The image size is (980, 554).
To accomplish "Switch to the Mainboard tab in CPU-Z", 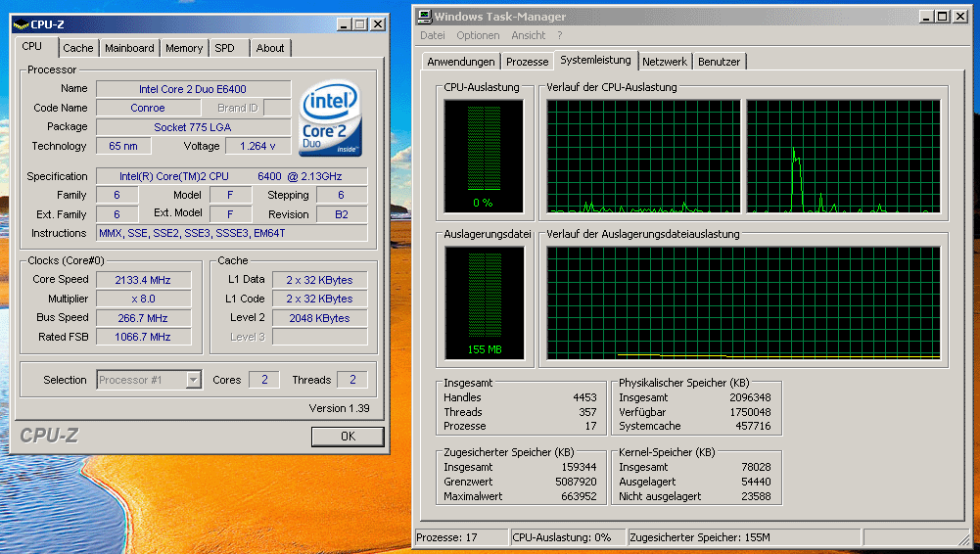I will click(129, 48).
